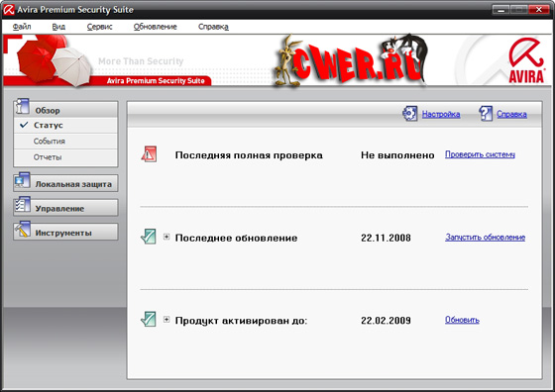Click the Обзор info icon
The height and width of the screenshot is (392, 555).
click(22, 106)
